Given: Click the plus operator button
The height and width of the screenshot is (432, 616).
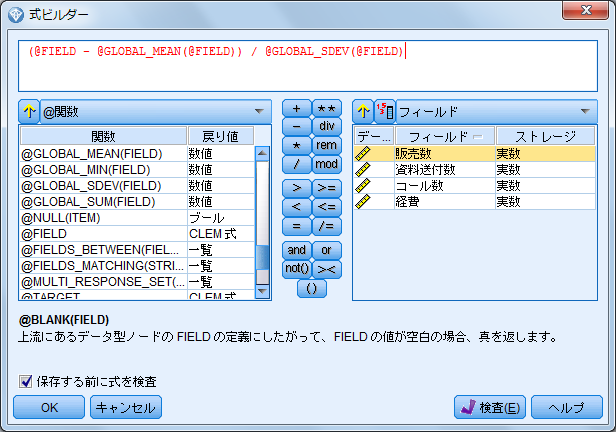Looking at the screenshot, I should pyautogui.click(x=297, y=109).
